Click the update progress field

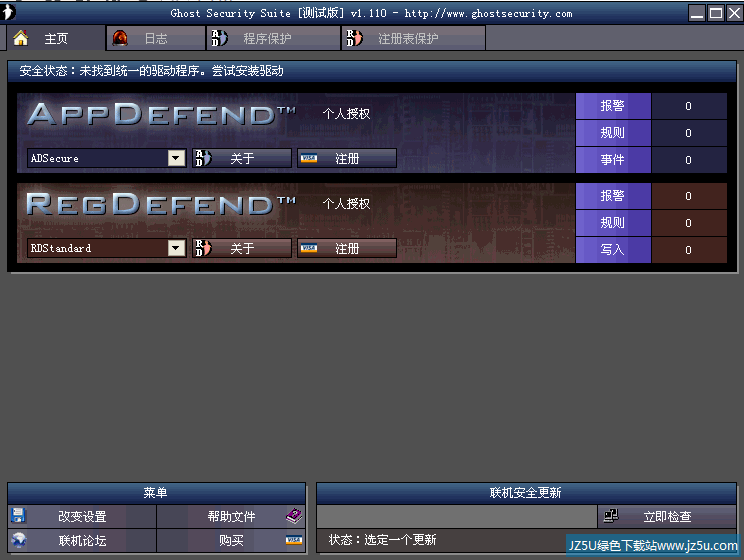(456, 516)
